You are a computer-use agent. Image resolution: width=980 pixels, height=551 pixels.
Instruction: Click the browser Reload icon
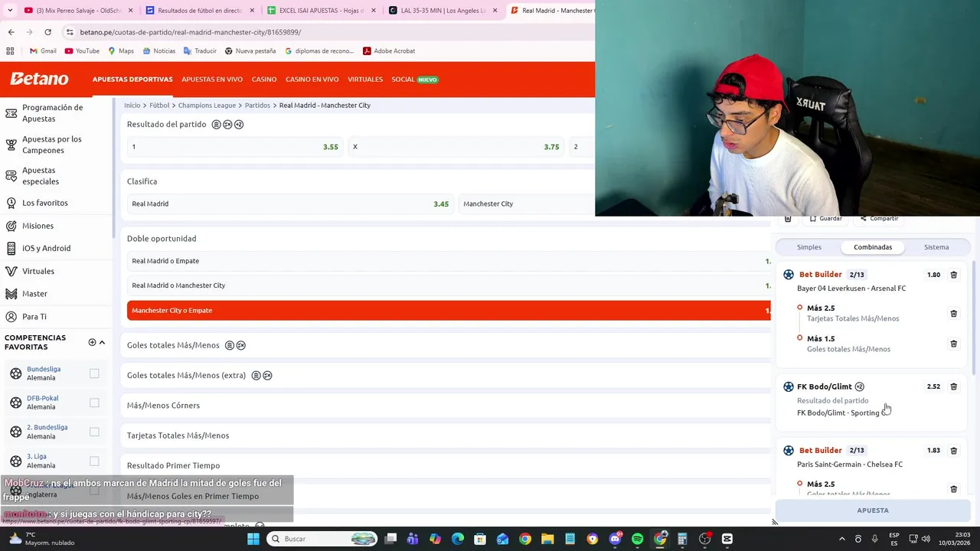click(x=47, y=32)
